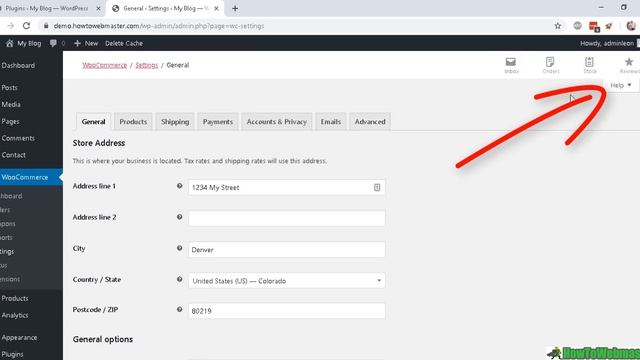The width and height of the screenshot is (640, 360).
Task: Click the City field containing Denver
Action: tap(287, 249)
